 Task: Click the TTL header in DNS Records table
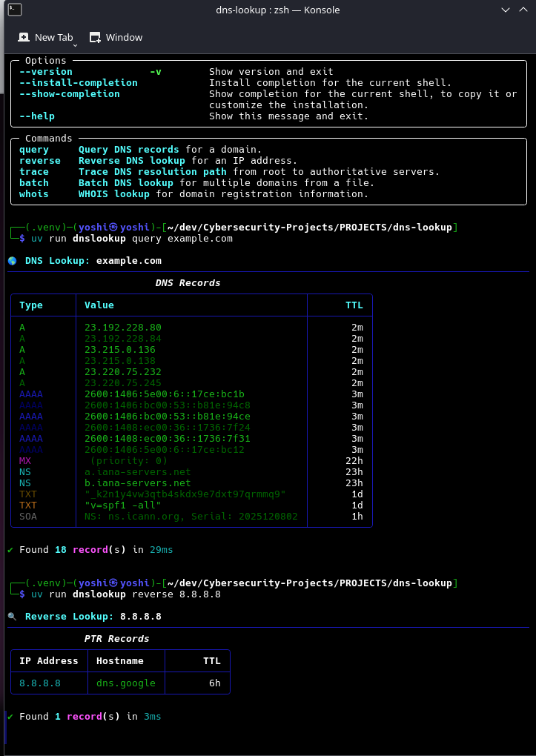pos(354,305)
